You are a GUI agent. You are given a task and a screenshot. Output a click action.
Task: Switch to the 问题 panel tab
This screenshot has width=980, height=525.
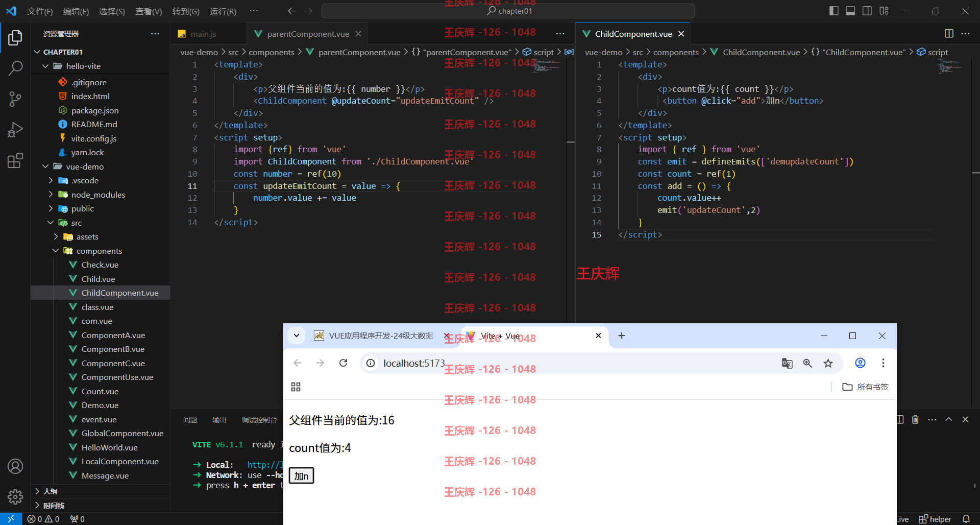[x=190, y=420]
